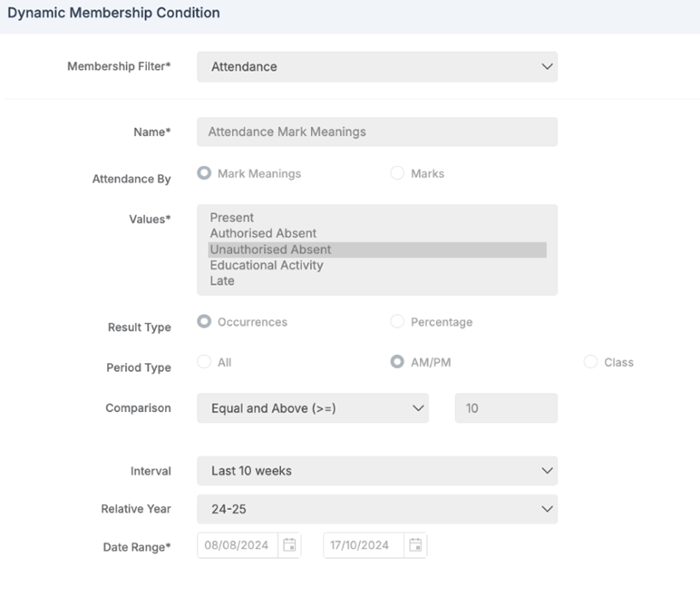
Task: Click the comparison value field showing 10
Action: pyautogui.click(x=505, y=408)
